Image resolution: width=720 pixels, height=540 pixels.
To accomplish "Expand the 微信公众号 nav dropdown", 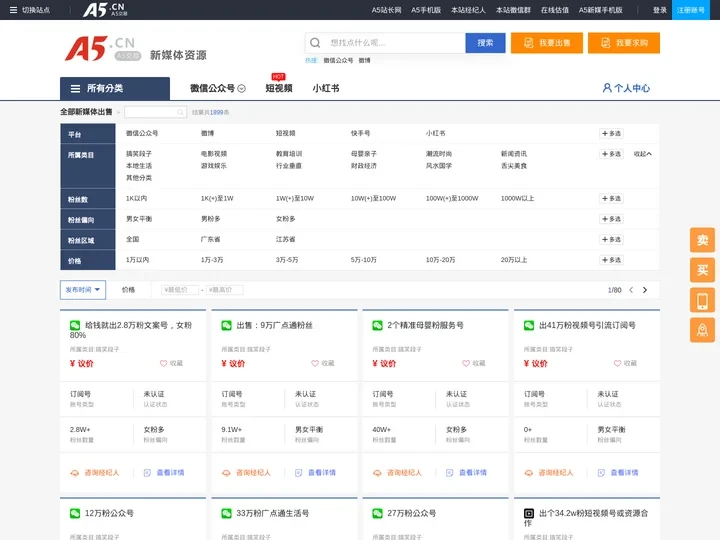I will pos(242,89).
